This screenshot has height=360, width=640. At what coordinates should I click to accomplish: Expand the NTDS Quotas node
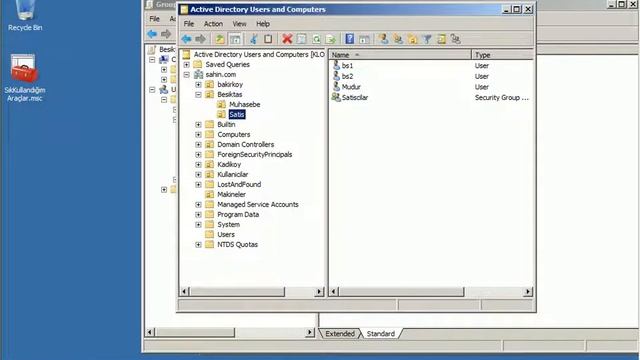tap(198, 245)
